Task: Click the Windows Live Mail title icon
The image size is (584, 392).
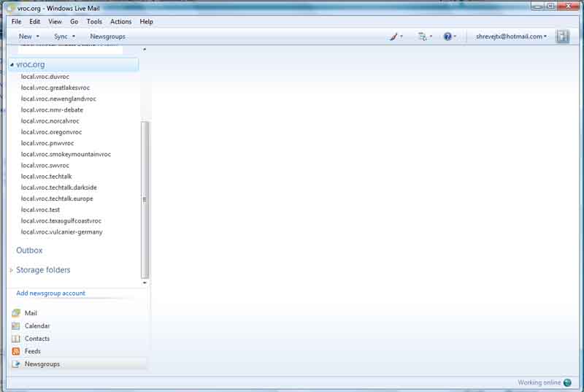Action: [x=10, y=8]
